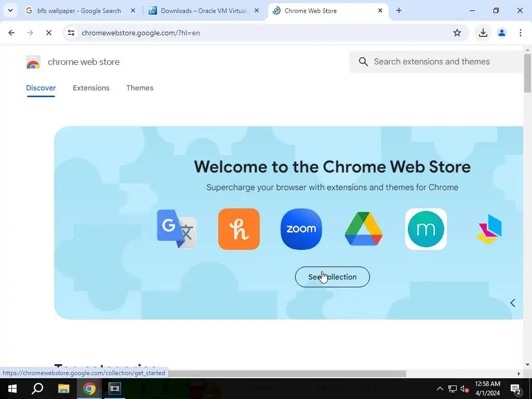Click the chrome web store title link
The image size is (532, 399).
coord(84,62)
